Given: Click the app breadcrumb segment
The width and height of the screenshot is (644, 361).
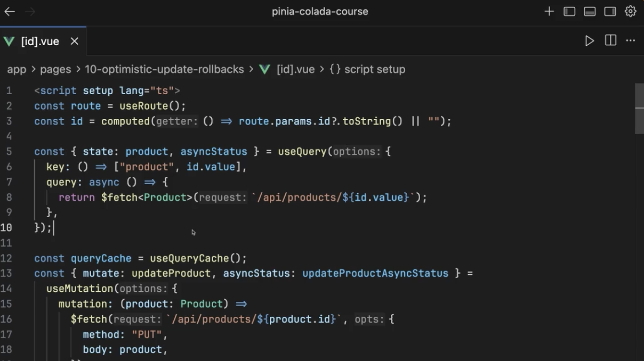Looking at the screenshot, I should click(17, 69).
